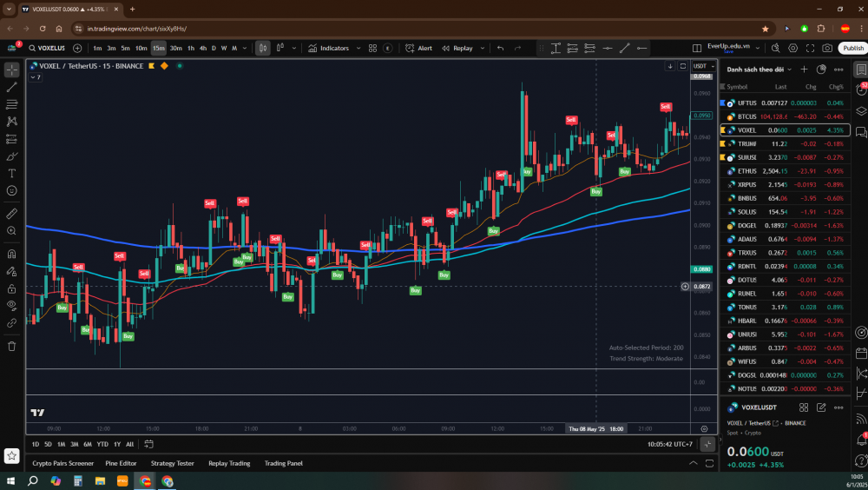
Task: Select the layout setup icon
Action: (x=697, y=49)
